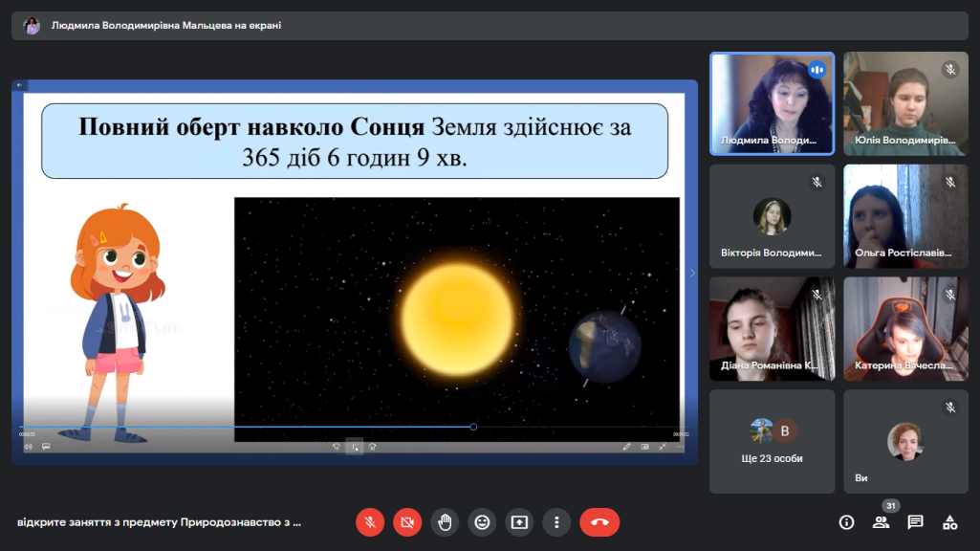Click the slide video progress handle
This screenshot has height=551, width=980.
(473, 427)
